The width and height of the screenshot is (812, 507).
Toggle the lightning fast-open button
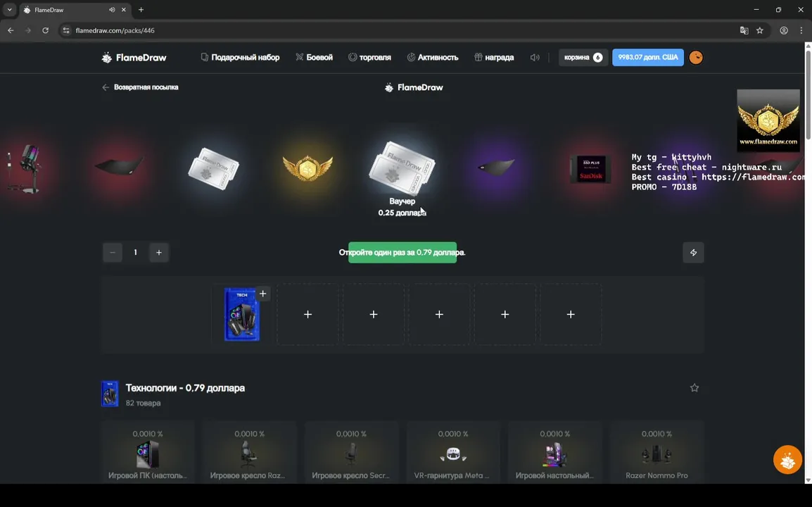pos(693,253)
